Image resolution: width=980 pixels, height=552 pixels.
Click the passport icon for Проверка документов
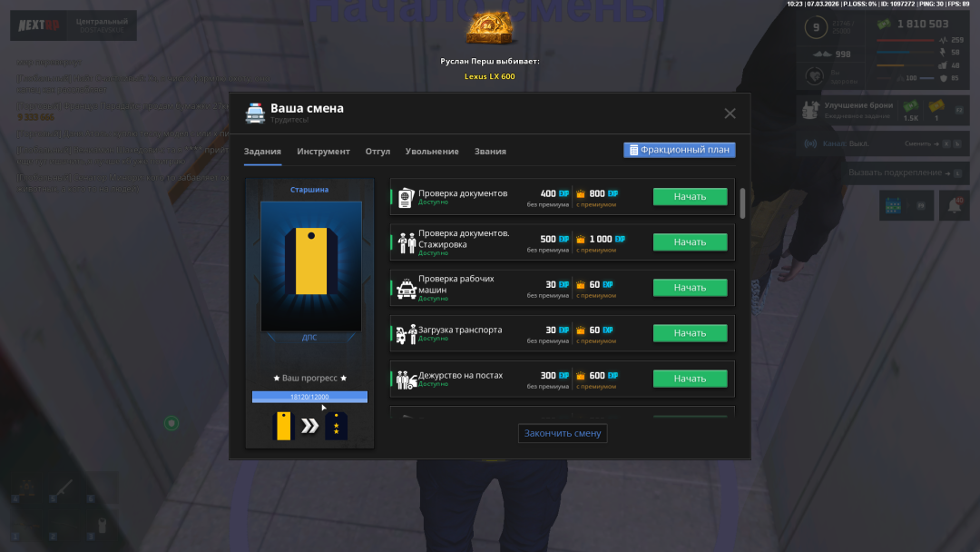coord(405,197)
